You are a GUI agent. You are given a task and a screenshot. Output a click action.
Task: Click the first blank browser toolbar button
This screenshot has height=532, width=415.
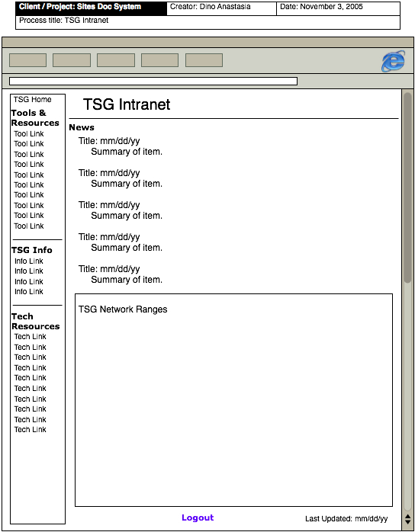(28, 60)
